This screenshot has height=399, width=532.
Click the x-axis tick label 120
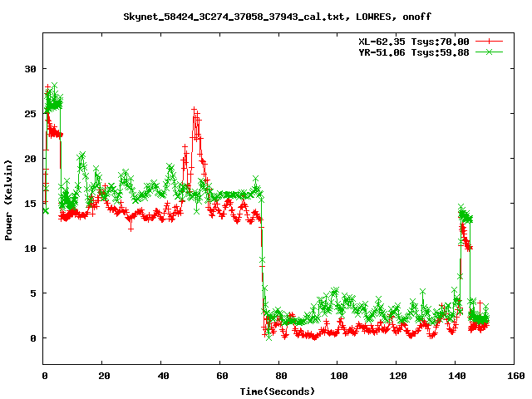tap(398, 376)
